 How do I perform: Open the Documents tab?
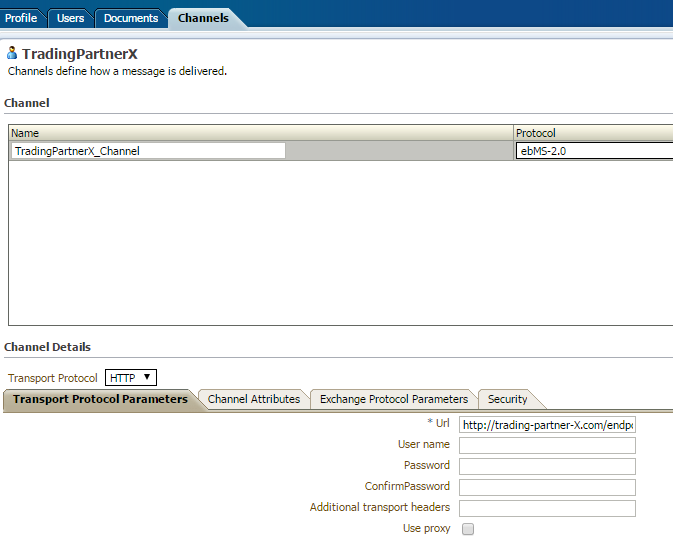[x=131, y=18]
